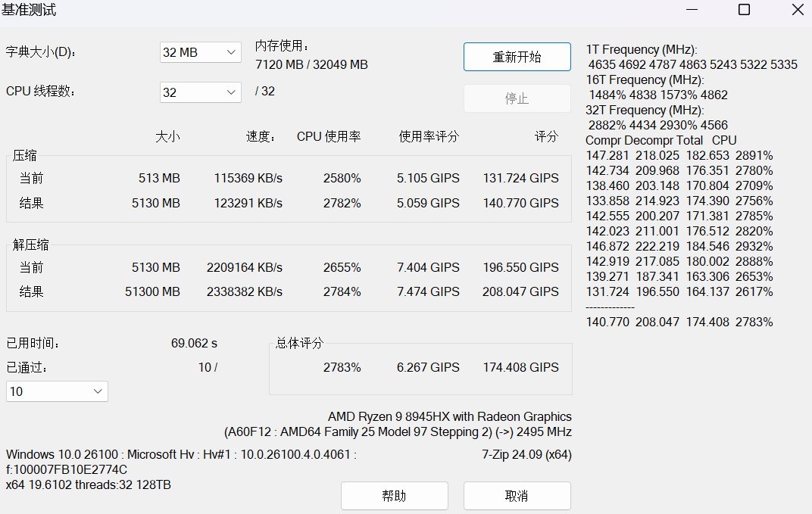Click the memory usage value 7120 MB / 32049 MB
Viewport: 812px width, 514px height.
click(311, 64)
